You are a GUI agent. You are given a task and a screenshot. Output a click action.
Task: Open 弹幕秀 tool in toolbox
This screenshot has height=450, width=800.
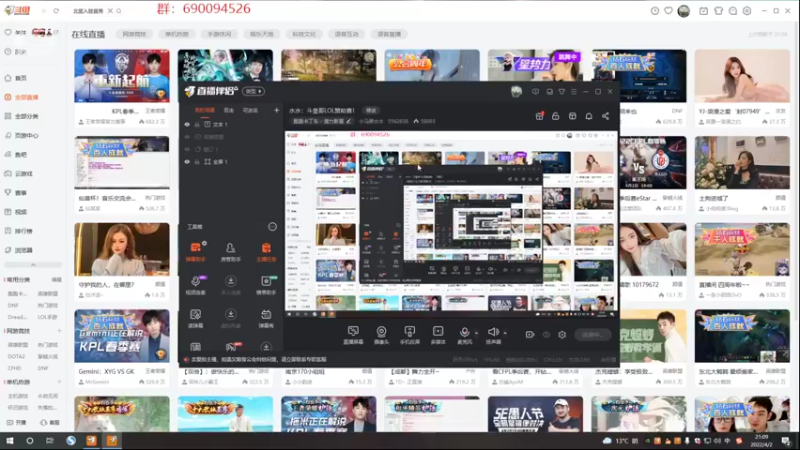tap(266, 318)
